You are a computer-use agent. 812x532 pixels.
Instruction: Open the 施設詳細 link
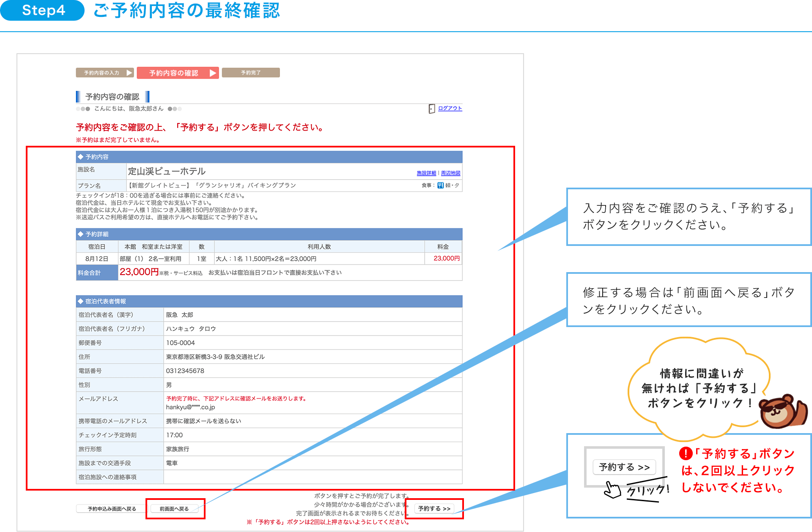point(426,173)
